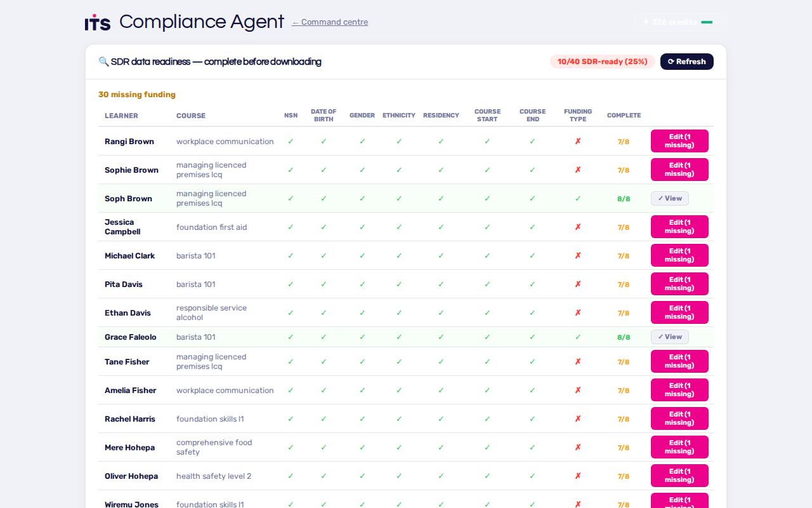Click the red X funding mark for Pita Davis
812x508 pixels.
(x=578, y=284)
